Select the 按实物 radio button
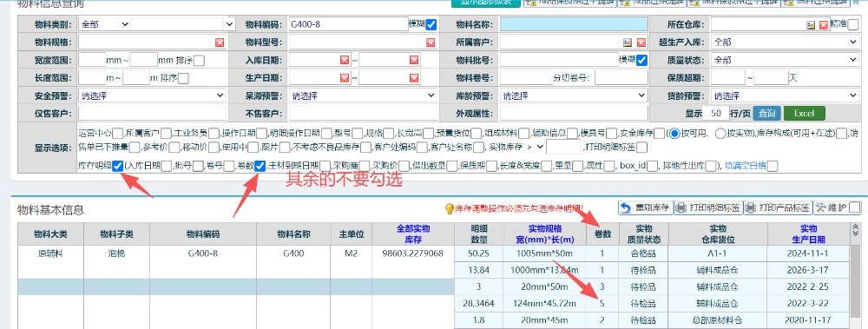Image resolution: width=868 pixels, height=329 pixels. pos(720,133)
